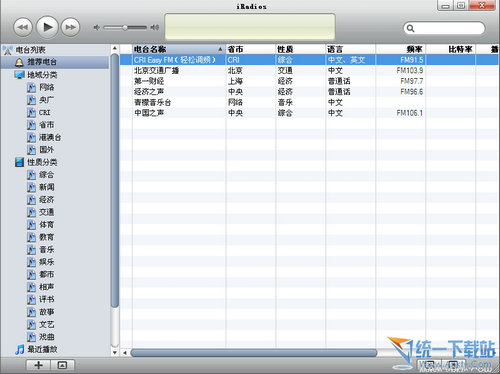Viewport: 500px width, 374px height.
Task: Open 国外 region playlist
Action: point(47,150)
